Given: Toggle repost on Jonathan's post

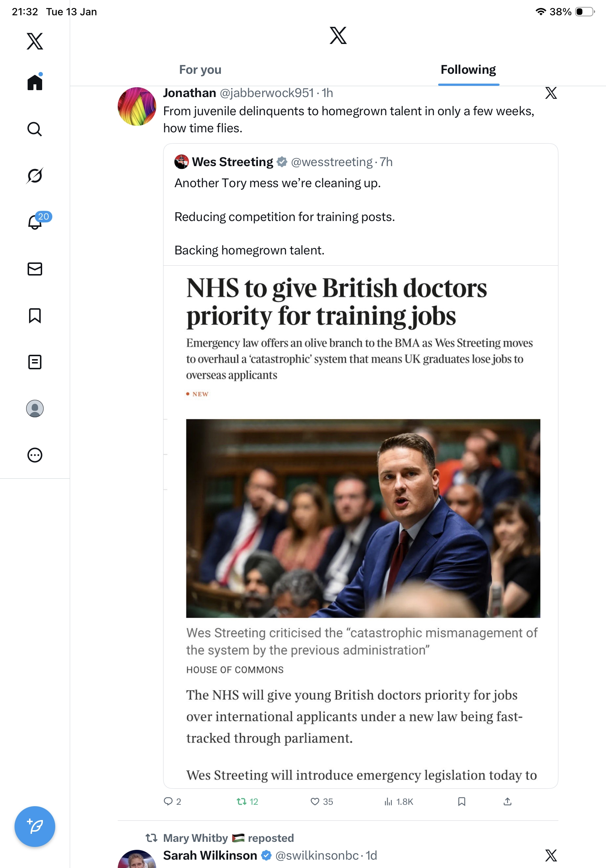Looking at the screenshot, I should click(x=247, y=801).
